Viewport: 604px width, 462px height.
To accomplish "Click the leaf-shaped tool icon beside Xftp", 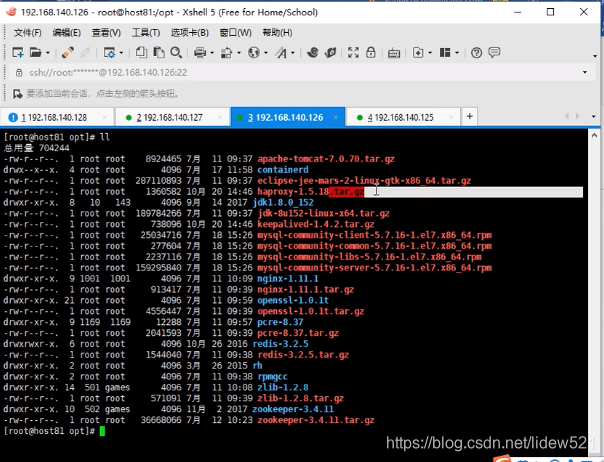I will click(x=331, y=52).
